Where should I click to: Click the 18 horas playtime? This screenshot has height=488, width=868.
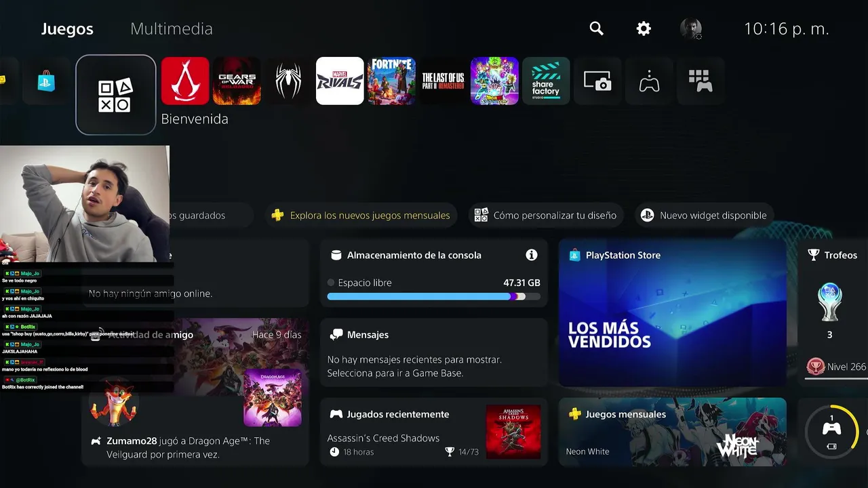coord(351,451)
